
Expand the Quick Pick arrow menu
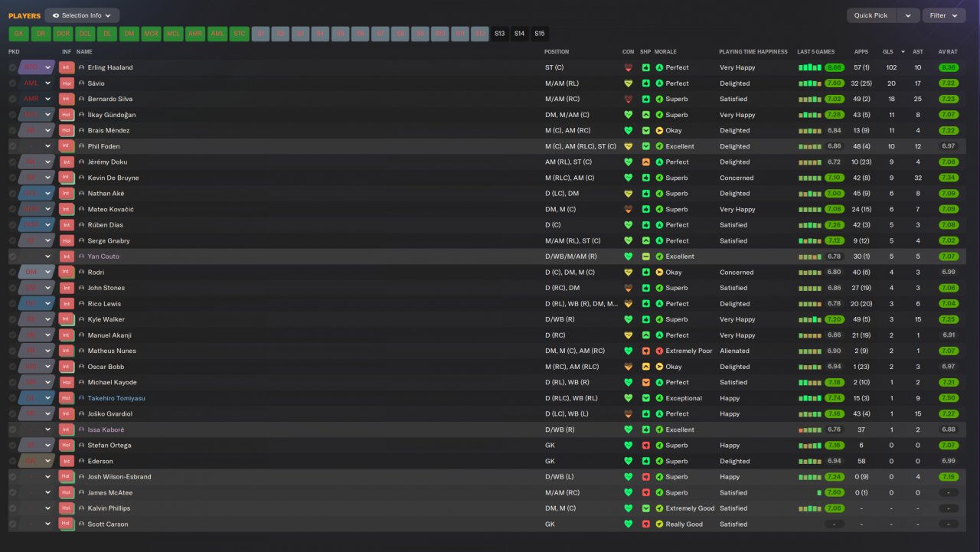(908, 15)
